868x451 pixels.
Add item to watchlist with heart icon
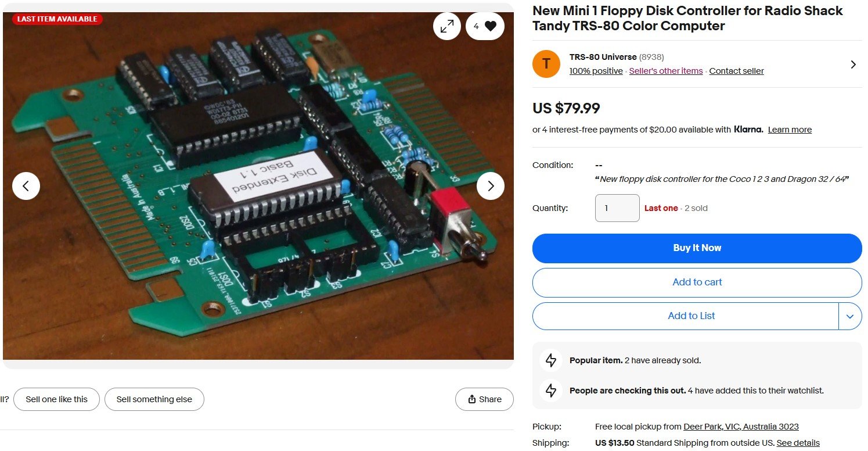point(485,26)
